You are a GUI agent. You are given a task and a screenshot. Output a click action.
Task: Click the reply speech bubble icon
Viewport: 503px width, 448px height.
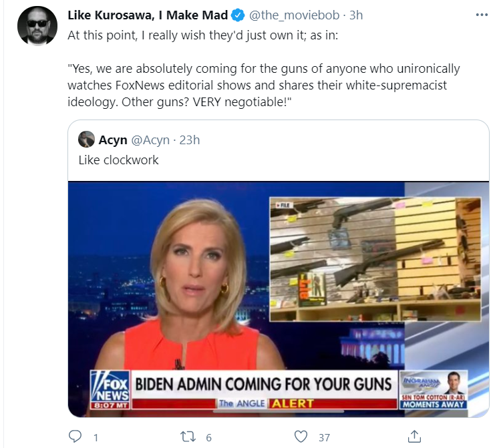[x=75, y=437]
